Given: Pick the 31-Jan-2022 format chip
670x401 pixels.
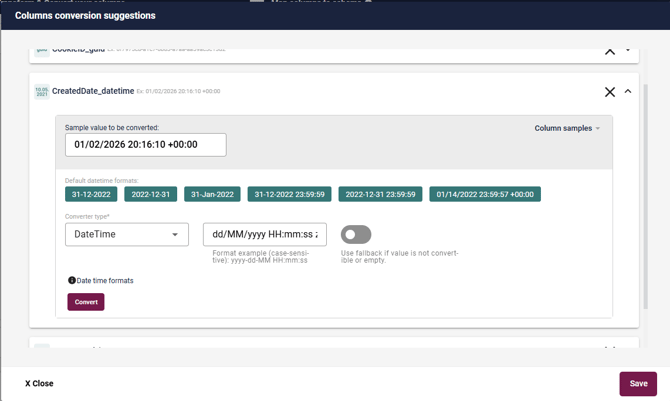Looking at the screenshot, I should point(212,195).
